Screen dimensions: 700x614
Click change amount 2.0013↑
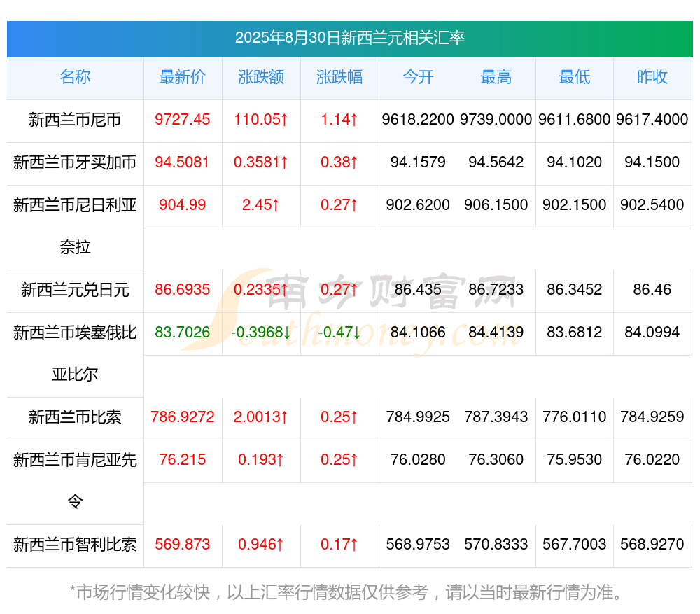[260, 417]
